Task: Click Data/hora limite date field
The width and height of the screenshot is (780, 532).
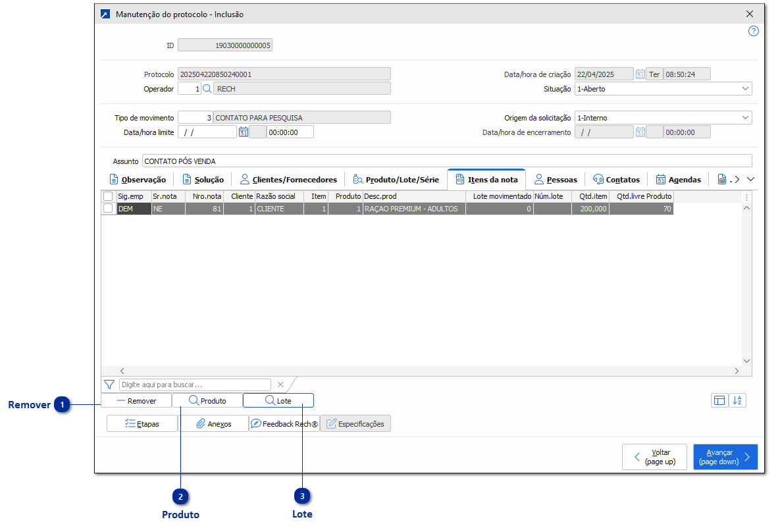Action: coord(207,132)
